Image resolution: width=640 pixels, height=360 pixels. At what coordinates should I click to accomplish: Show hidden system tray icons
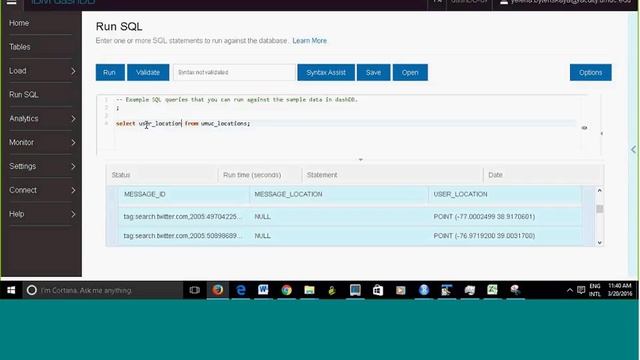point(569,291)
